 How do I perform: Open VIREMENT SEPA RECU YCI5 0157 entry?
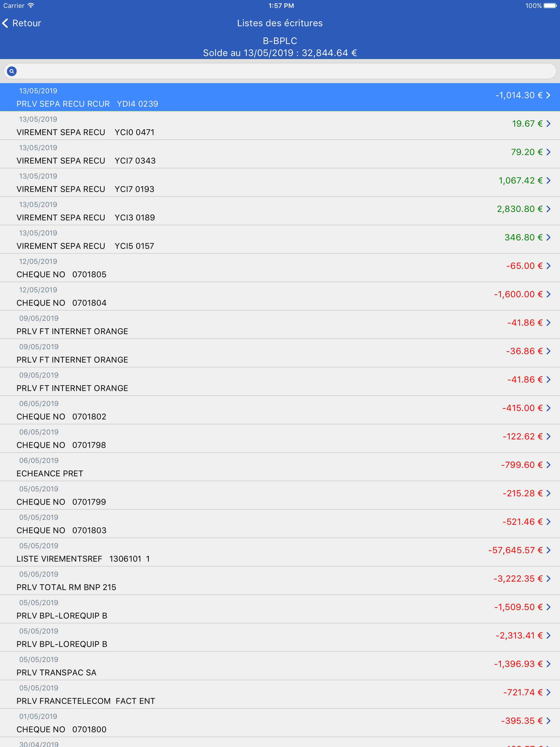[280, 240]
